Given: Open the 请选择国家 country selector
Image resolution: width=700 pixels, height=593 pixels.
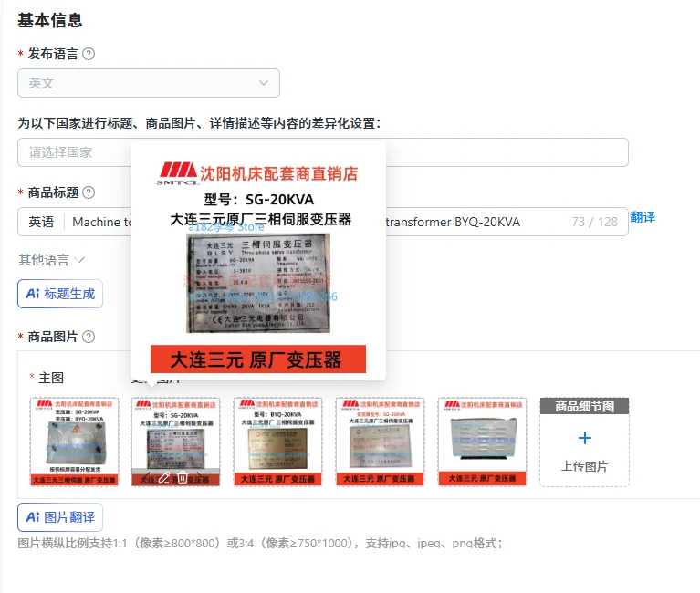Looking at the screenshot, I should coord(323,152).
